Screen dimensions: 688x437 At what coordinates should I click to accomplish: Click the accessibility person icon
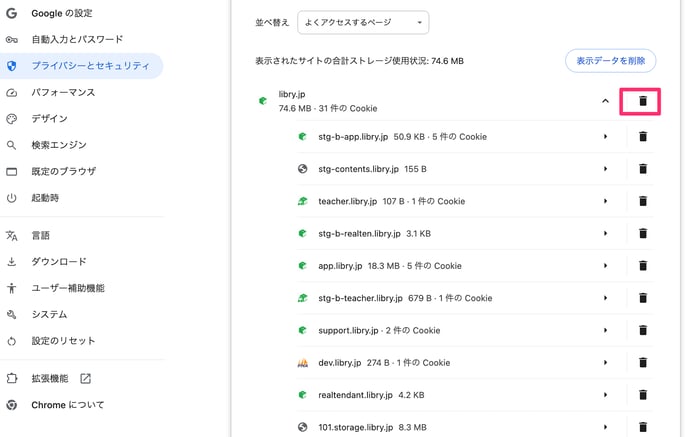12,288
